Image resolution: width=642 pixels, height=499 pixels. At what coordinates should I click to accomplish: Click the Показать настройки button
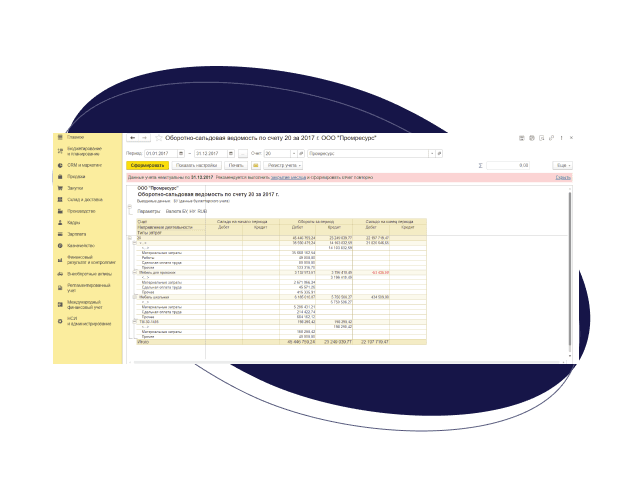point(195,164)
